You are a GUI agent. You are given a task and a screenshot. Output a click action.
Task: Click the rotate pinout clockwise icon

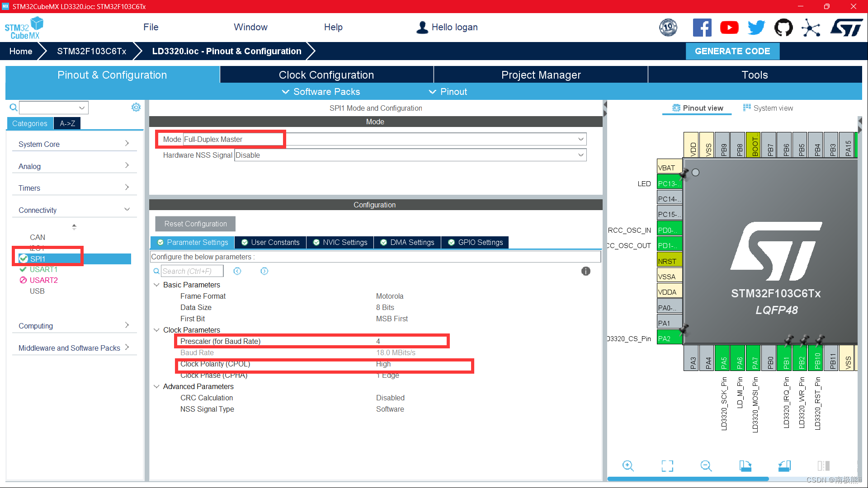tap(745, 466)
